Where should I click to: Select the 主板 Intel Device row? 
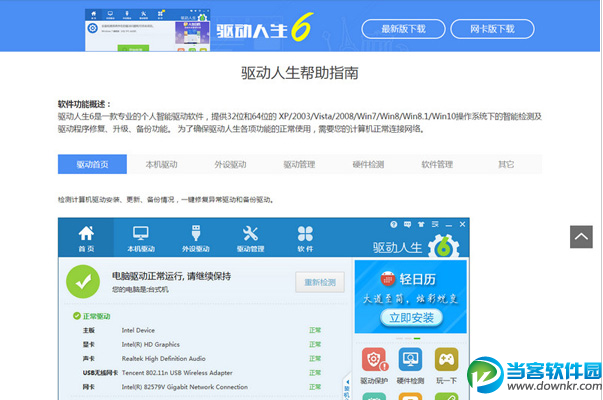pyautogui.click(x=202, y=330)
